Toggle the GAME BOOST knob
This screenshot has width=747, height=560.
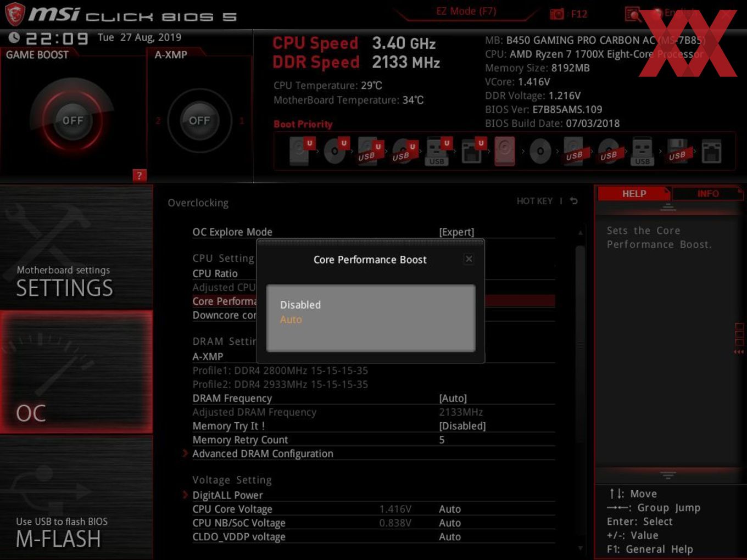click(x=73, y=120)
